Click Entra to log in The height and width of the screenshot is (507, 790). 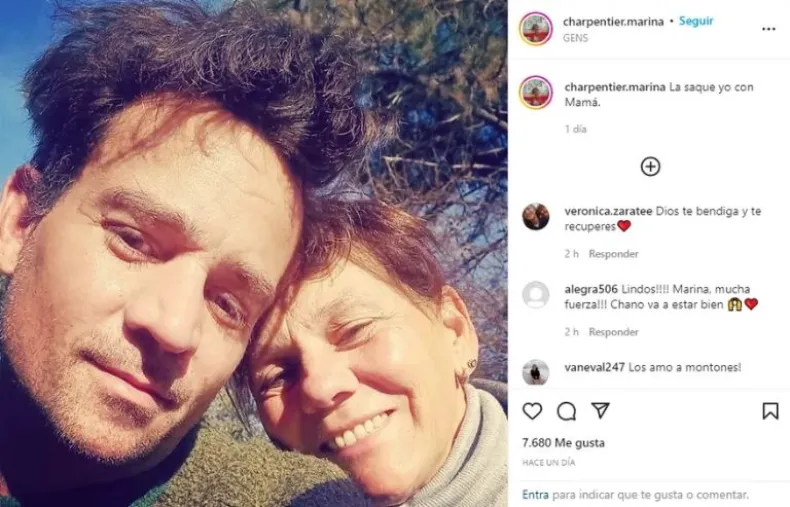pyautogui.click(x=535, y=495)
